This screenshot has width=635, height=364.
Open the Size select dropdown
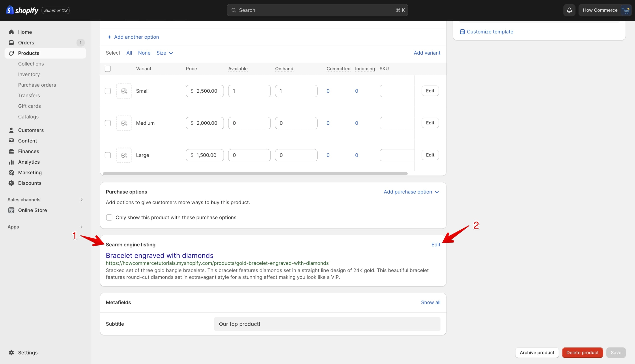tap(165, 53)
